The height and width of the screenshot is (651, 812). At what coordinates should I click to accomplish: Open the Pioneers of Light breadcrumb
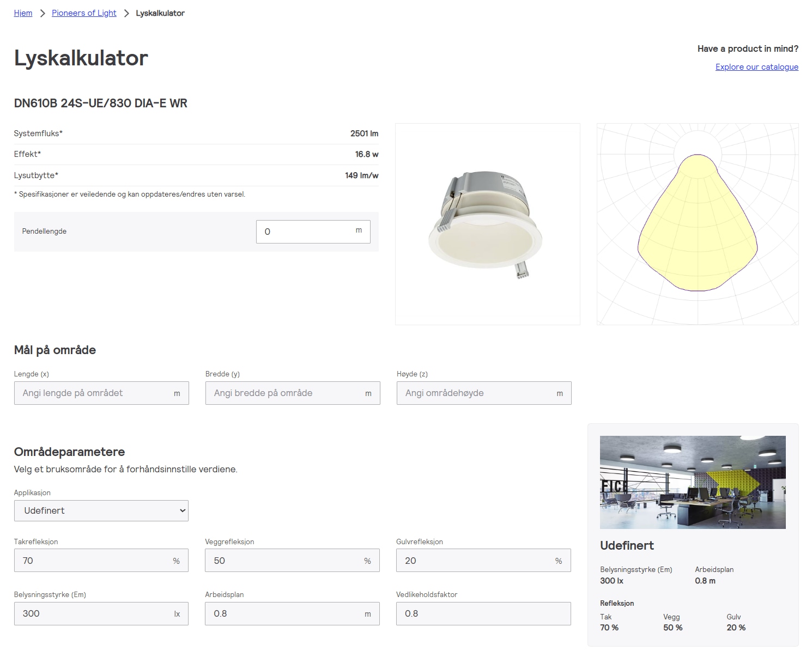(84, 13)
